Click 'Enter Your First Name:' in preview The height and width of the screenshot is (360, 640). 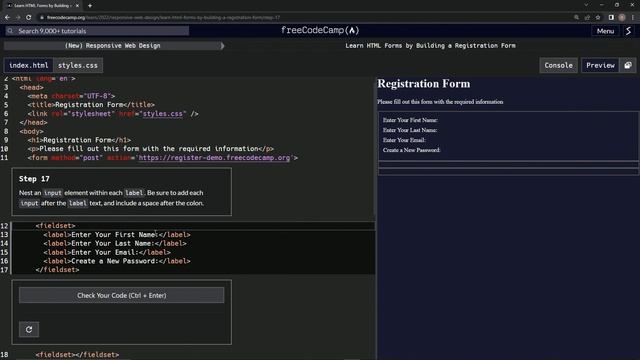coord(410,120)
